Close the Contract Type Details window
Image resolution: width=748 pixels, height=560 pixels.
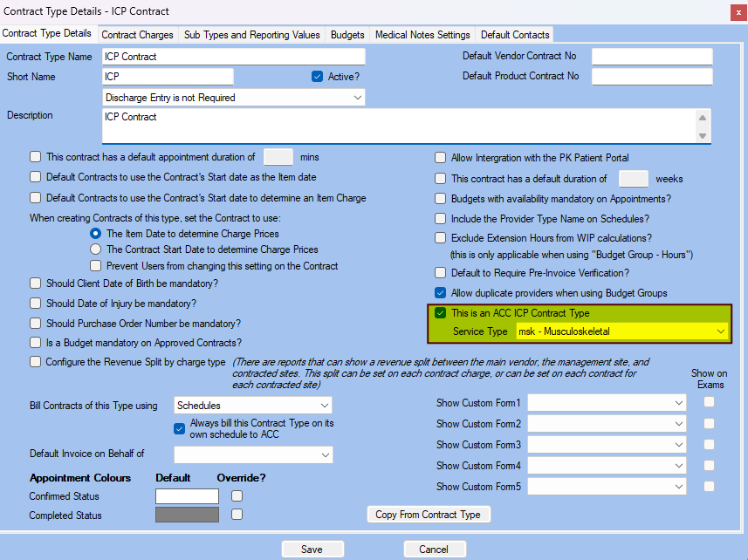[x=738, y=13]
